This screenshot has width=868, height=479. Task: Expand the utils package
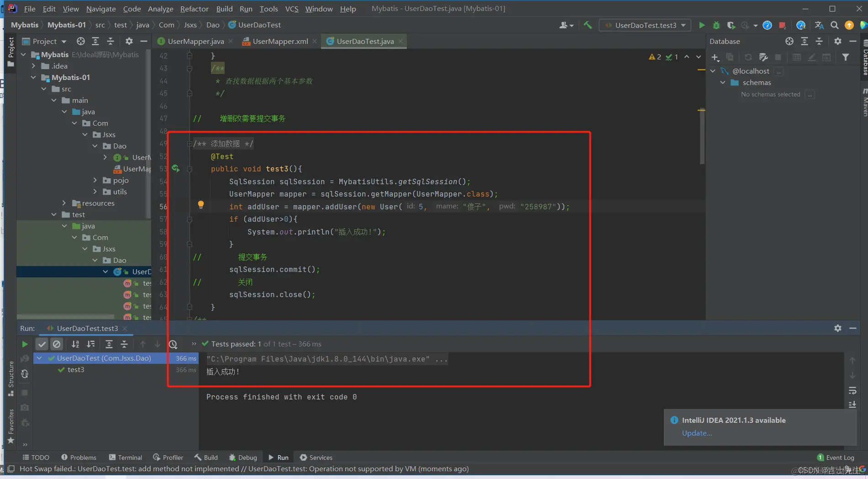tap(95, 192)
